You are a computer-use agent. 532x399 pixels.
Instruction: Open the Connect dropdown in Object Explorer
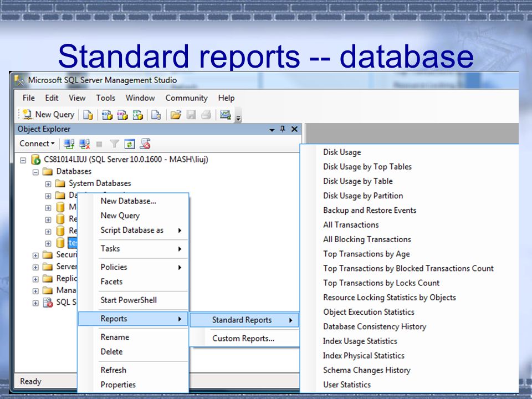pyautogui.click(x=37, y=144)
